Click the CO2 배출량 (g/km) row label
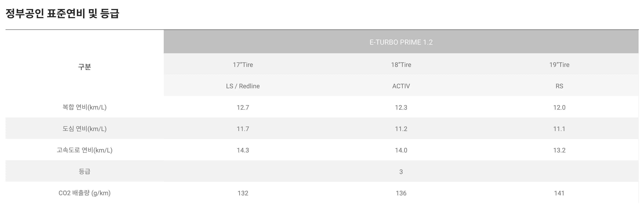The image size is (644, 210). [85, 193]
